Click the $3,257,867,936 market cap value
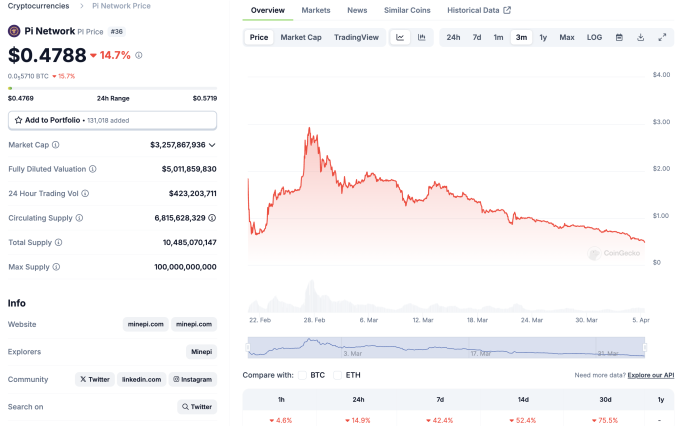The height and width of the screenshot is (426, 680). pos(178,145)
